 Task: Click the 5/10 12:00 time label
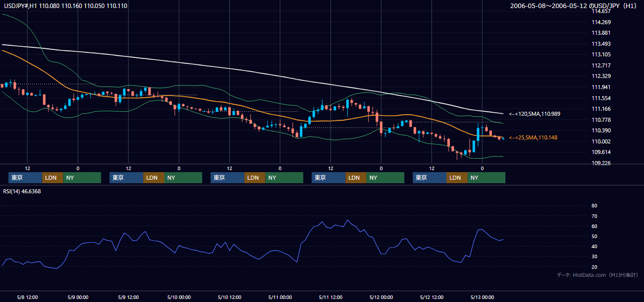[x=229, y=297]
